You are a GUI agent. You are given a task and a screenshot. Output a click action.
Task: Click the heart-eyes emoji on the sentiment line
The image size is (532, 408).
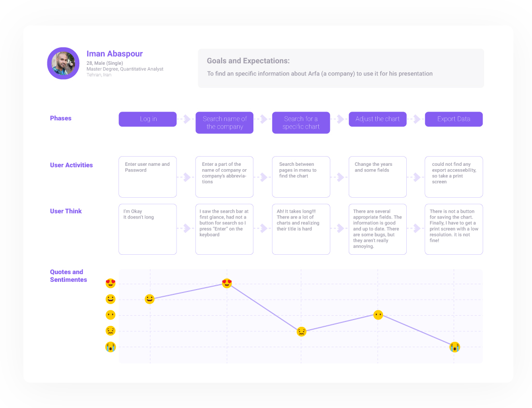pos(227,283)
